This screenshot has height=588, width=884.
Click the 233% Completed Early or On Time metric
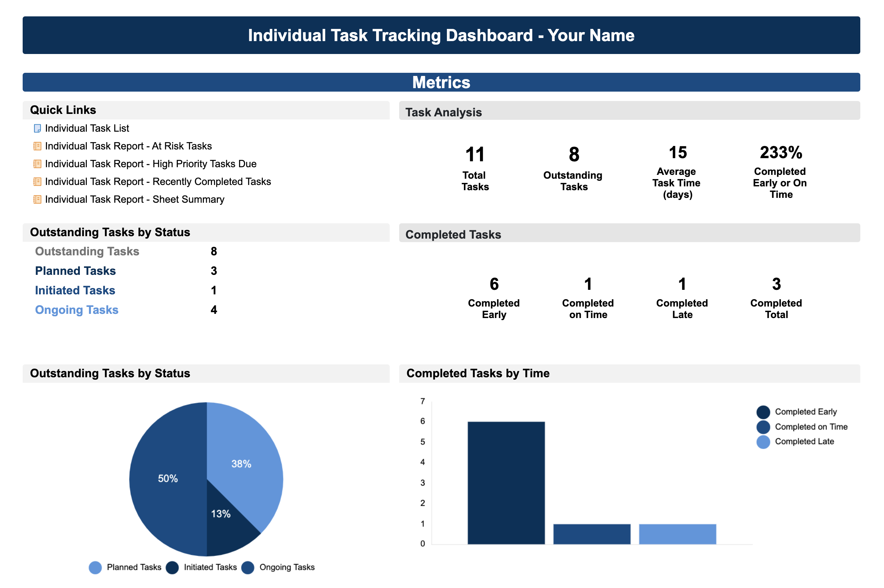click(x=780, y=153)
